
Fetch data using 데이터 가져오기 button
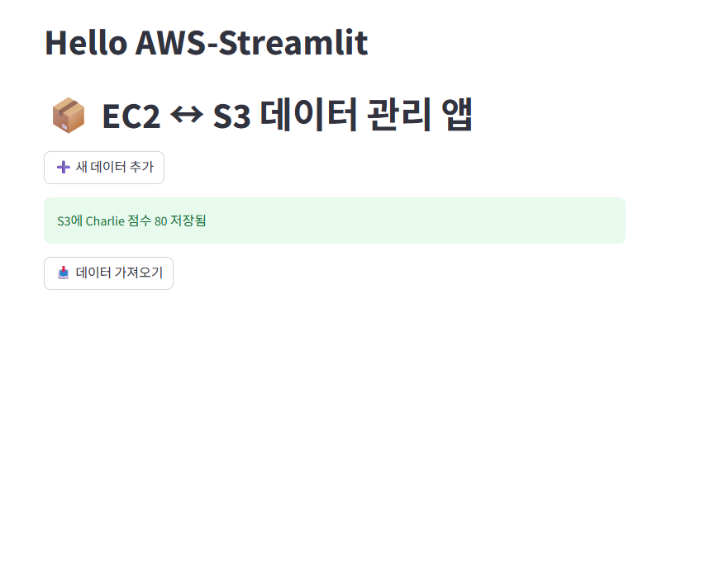(x=108, y=273)
